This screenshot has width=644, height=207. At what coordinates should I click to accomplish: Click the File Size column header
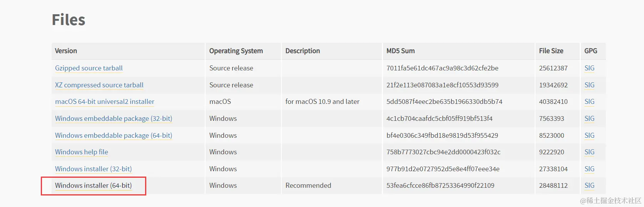point(551,51)
